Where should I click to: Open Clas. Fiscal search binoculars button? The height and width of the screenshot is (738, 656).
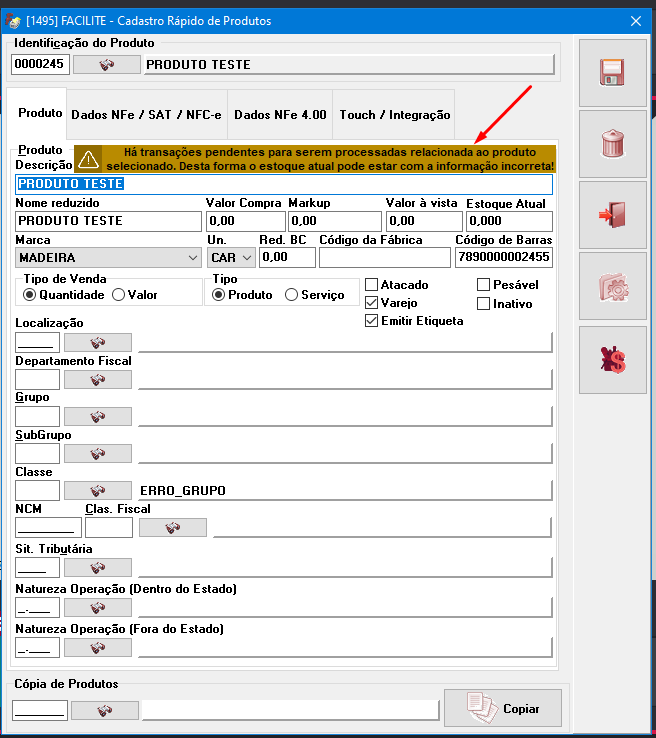pos(173,528)
